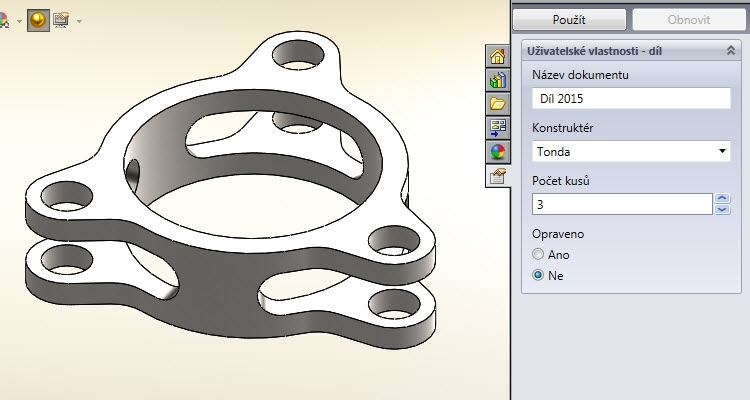Open the SolidWorks Resources home tab

pyautogui.click(x=497, y=56)
